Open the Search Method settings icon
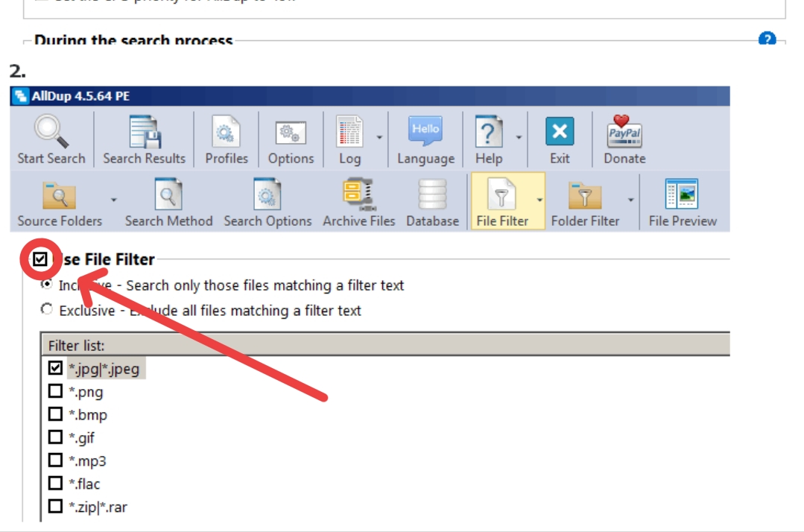This screenshot has height=532, width=804. [168, 195]
